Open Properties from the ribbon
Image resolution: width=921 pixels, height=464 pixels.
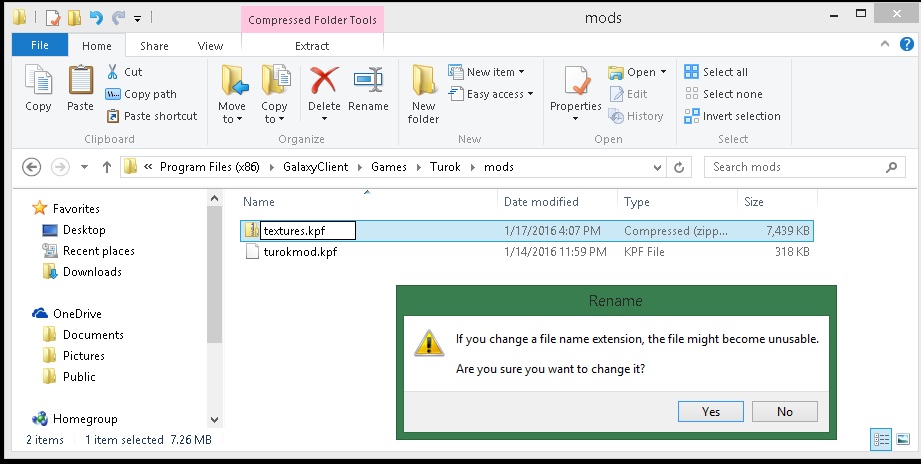[x=576, y=92]
